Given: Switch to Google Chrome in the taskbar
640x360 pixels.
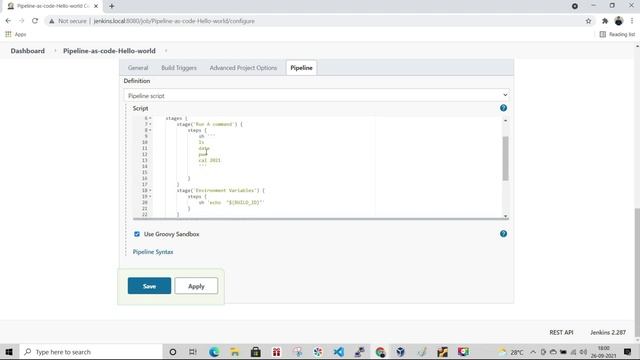Looking at the screenshot, I should pyautogui.click(x=380, y=352).
